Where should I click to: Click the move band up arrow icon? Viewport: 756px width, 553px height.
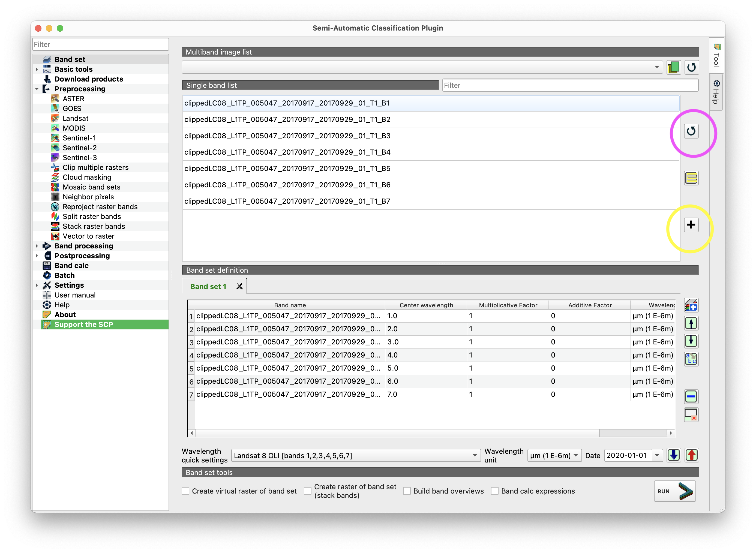pos(691,323)
